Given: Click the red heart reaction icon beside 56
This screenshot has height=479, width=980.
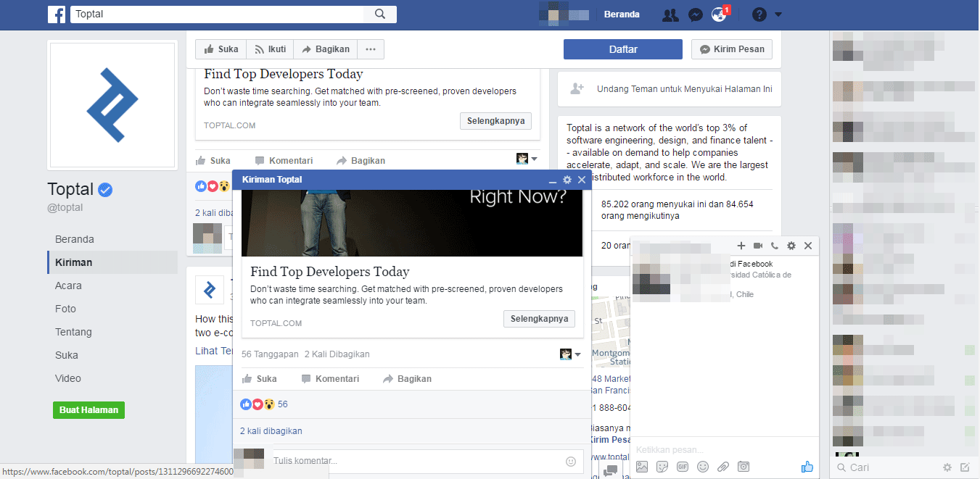Looking at the screenshot, I should click(x=257, y=404).
